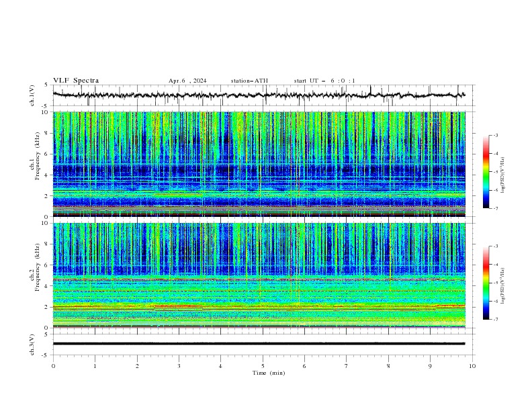Click the ch.2 'Frequency (kHz)' axis label
This screenshot has width=532, height=411.
coord(38,267)
